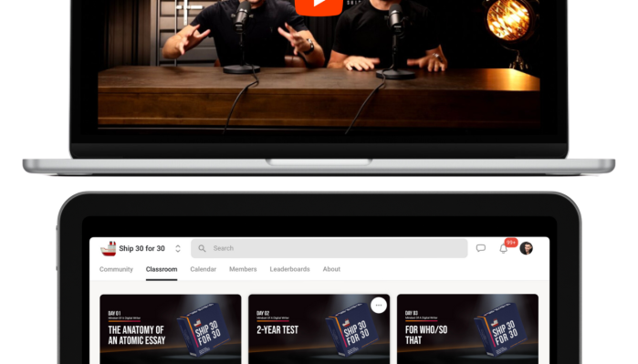Click the Ship 30 for 30 community name

click(142, 248)
